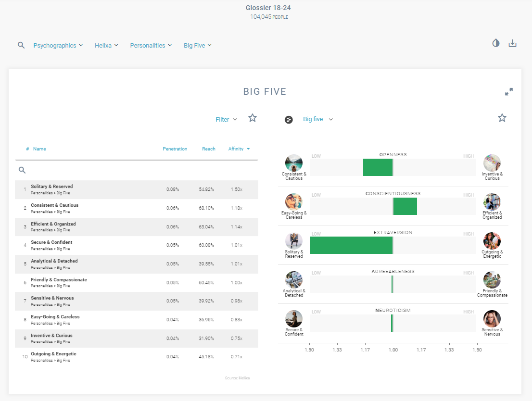Sort table by Affinity column
Screen dimensions: 532x401
239,149
